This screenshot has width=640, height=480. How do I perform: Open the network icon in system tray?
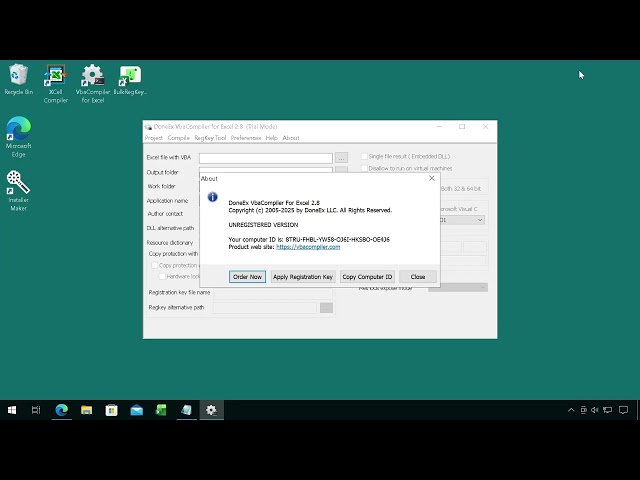coord(607,410)
